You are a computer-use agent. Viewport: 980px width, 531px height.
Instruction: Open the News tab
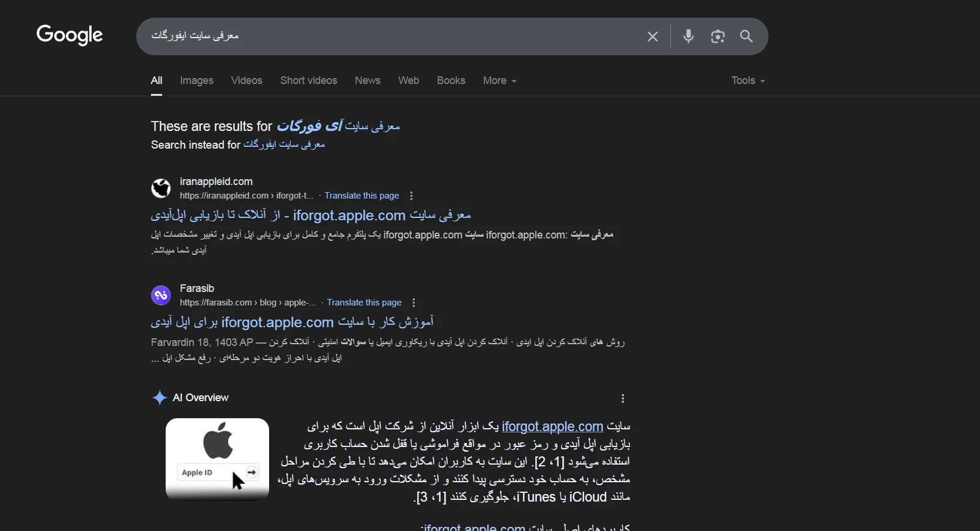point(367,80)
